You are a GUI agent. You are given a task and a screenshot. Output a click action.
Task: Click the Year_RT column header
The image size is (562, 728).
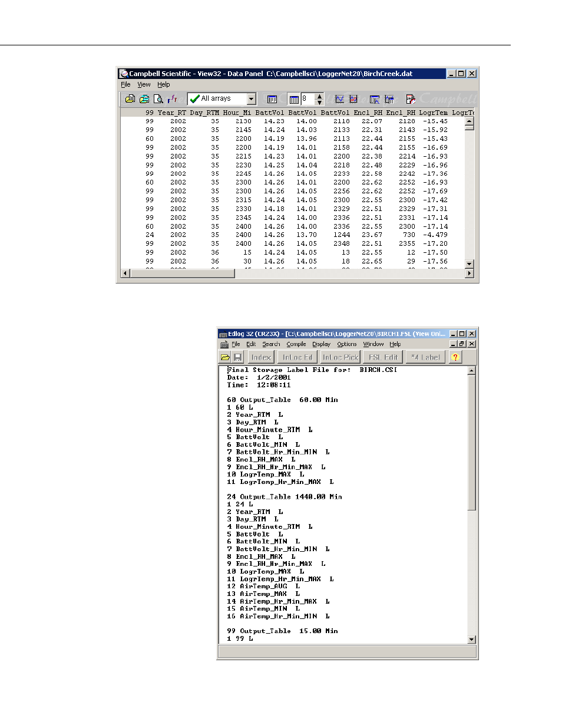[x=171, y=113]
